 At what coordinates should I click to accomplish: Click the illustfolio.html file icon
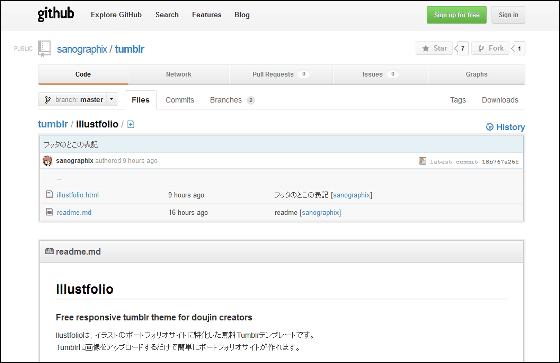[x=49, y=194]
